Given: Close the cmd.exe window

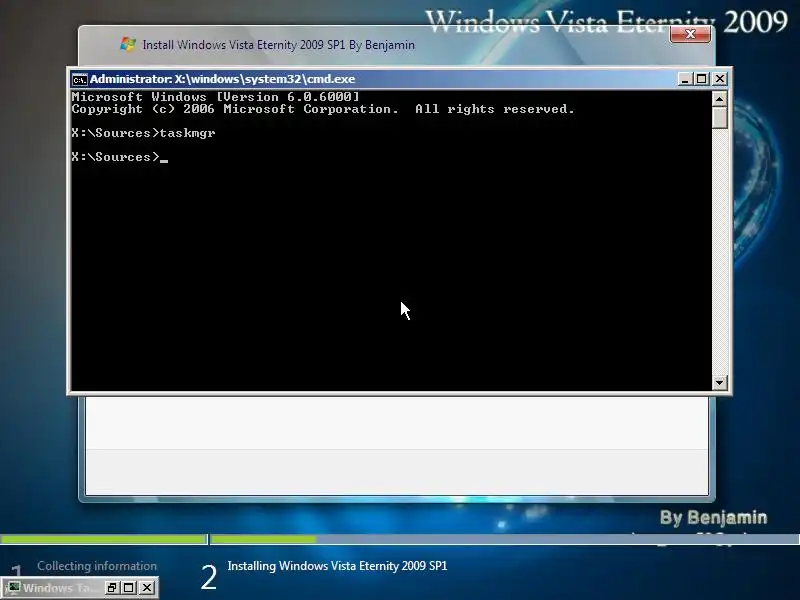Looking at the screenshot, I should coord(719,79).
